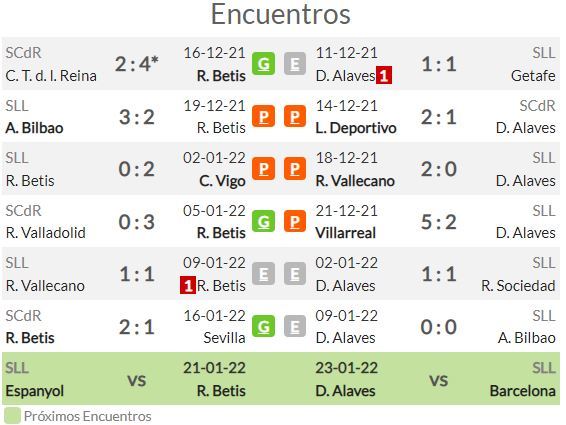Click the red card badge beside D. Alaves
The height and width of the screenshot is (425, 566).
point(384,75)
